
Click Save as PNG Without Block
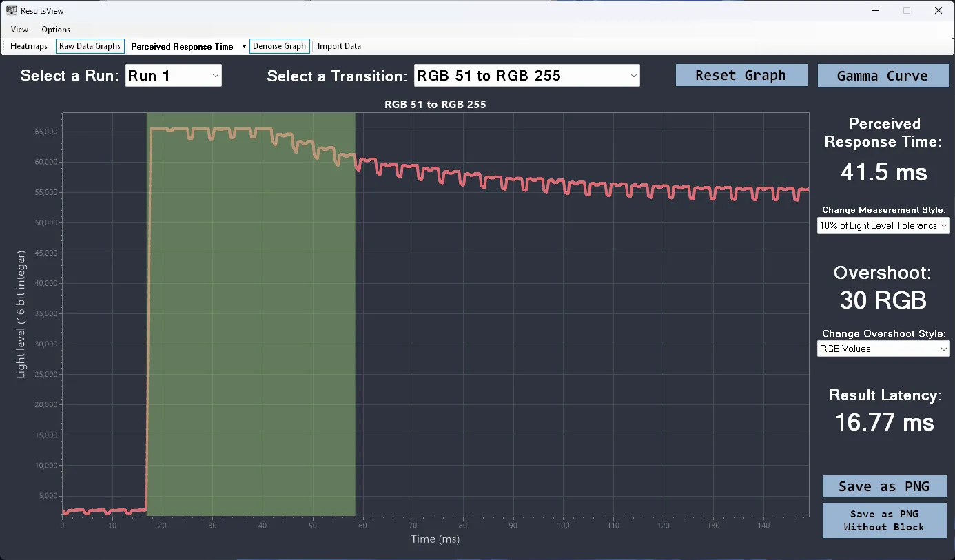(x=884, y=521)
